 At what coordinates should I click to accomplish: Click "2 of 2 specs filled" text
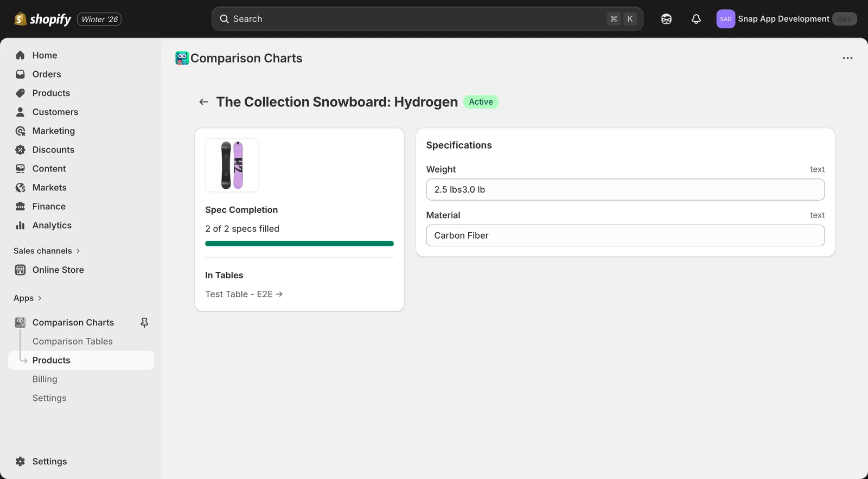tap(242, 229)
